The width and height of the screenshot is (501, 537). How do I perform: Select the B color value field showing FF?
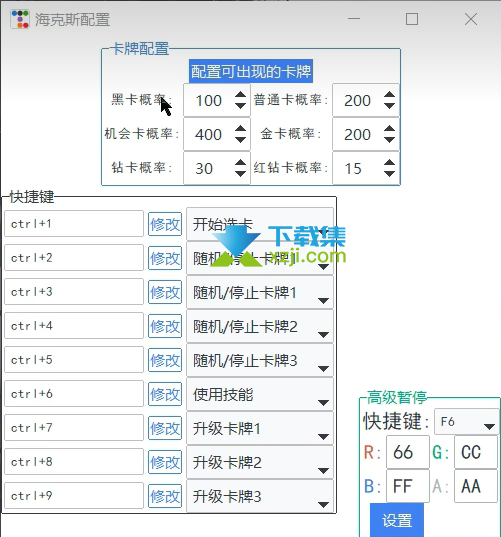coord(408,486)
